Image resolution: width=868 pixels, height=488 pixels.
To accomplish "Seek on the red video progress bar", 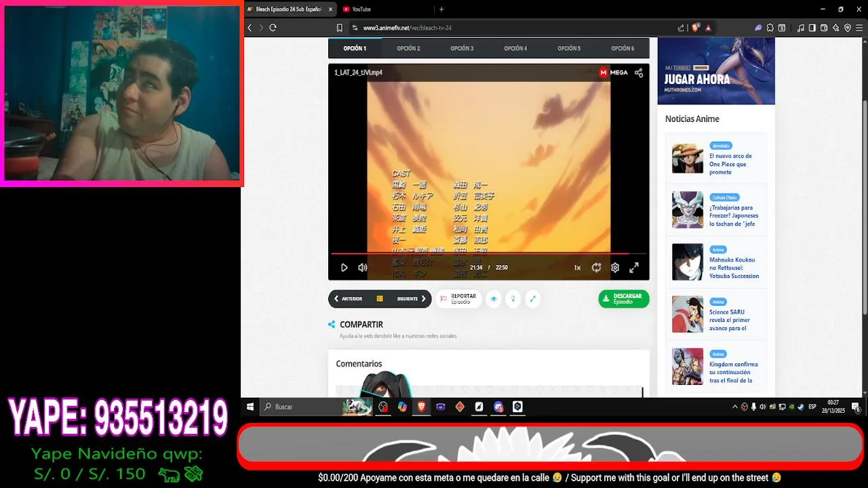I will point(488,253).
